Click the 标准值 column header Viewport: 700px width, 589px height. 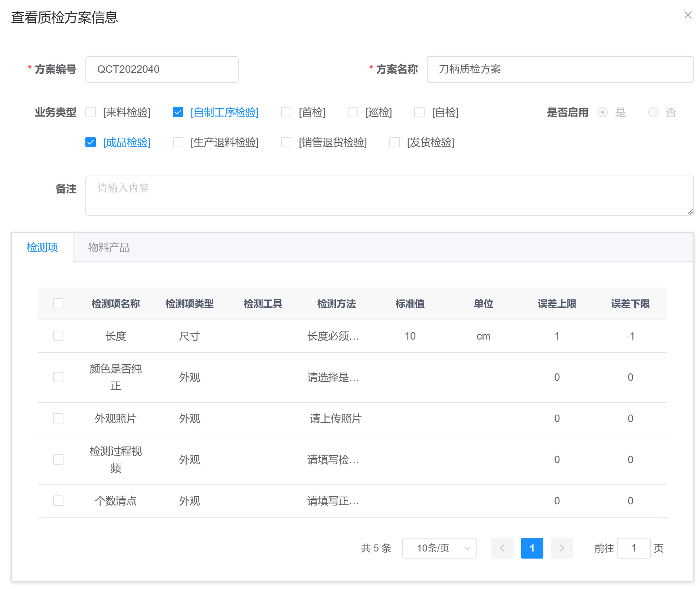point(410,304)
